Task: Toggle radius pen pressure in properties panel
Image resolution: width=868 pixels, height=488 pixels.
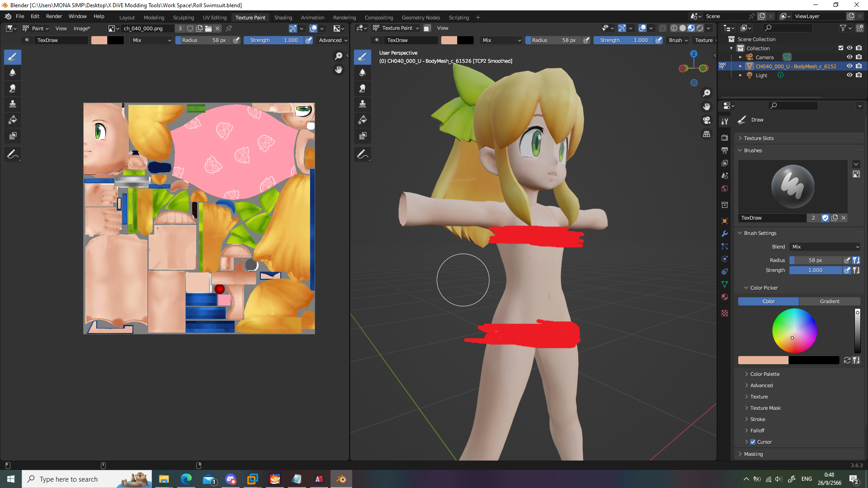Action: tap(847, 260)
